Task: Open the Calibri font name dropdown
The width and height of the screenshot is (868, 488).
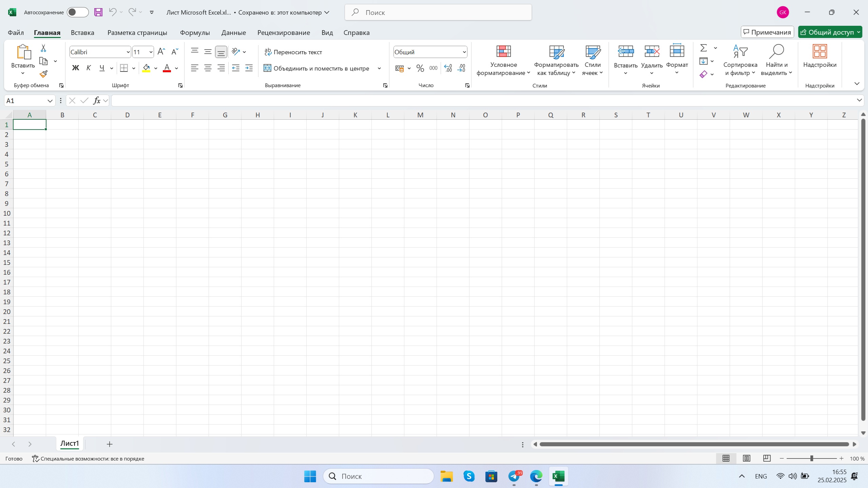Action: pos(128,52)
